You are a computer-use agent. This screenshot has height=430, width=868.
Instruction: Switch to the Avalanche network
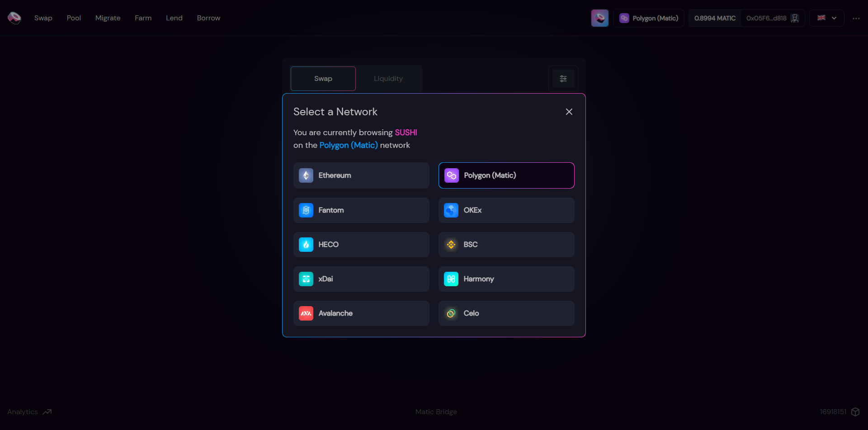[x=361, y=313]
